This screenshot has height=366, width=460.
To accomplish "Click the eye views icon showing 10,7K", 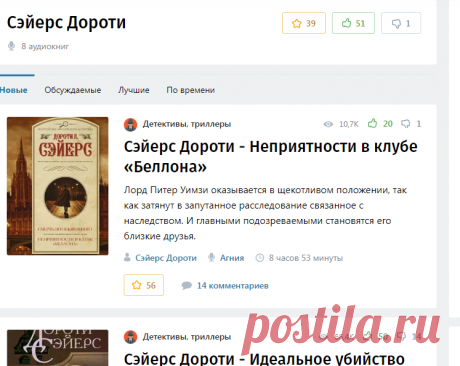I will point(328,124).
